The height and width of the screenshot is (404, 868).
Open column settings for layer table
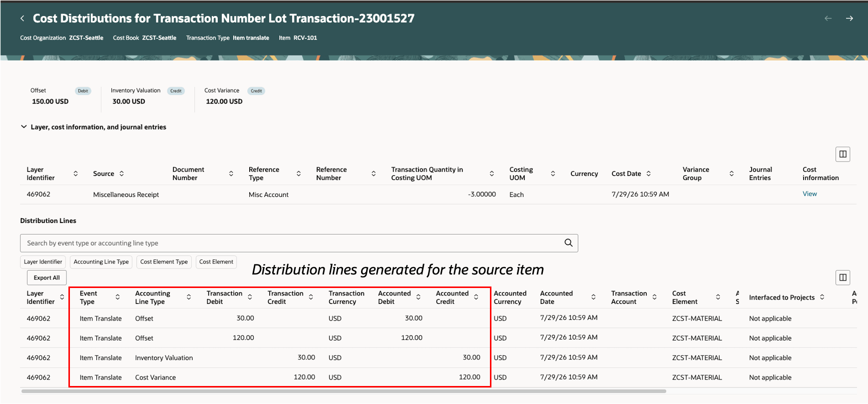point(843,154)
